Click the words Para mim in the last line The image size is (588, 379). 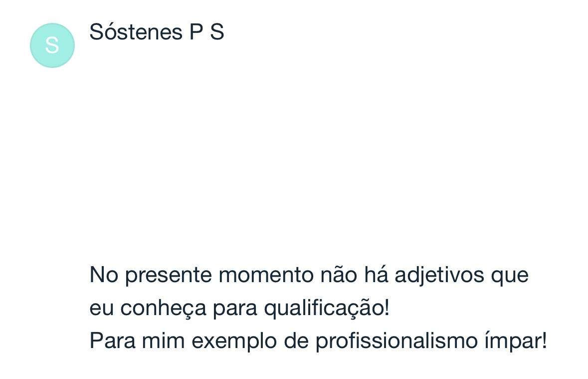click(x=137, y=341)
